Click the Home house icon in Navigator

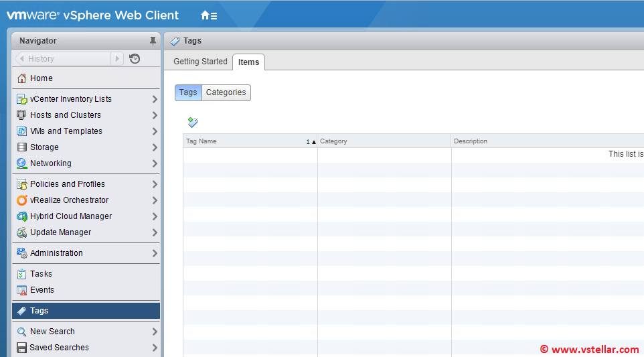click(x=22, y=78)
